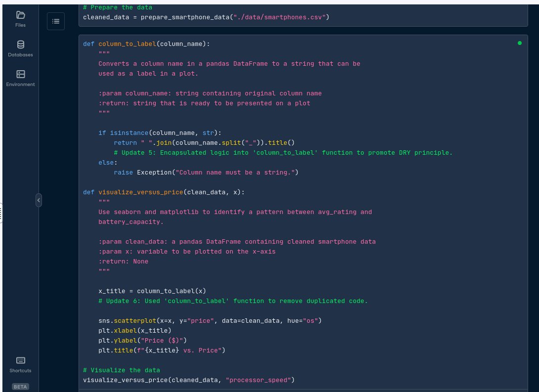Click the 'sns.scatterplot' line

[210, 321]
